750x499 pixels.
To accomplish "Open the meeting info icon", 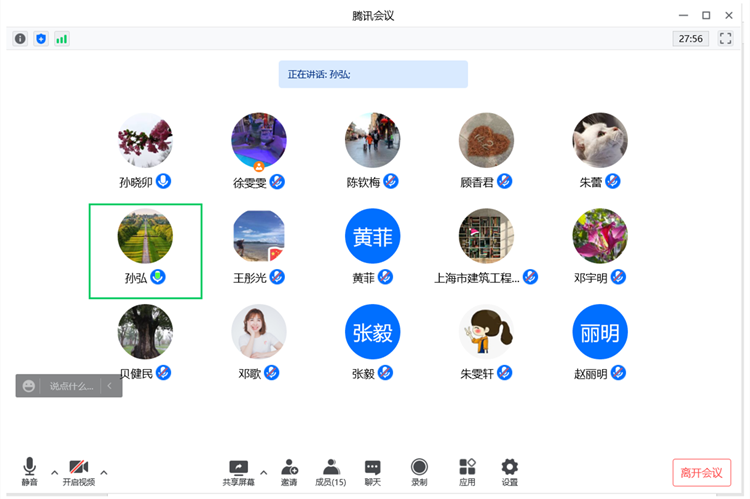I will [x=20, y=39].
